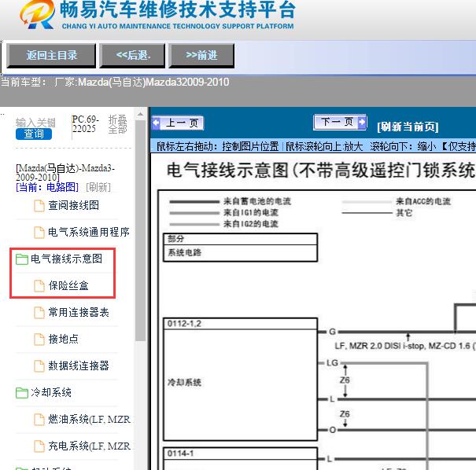This screenshot has height=470, width=476.
Task: Click the page icon beside 数据线连接器
Action: 39,366
